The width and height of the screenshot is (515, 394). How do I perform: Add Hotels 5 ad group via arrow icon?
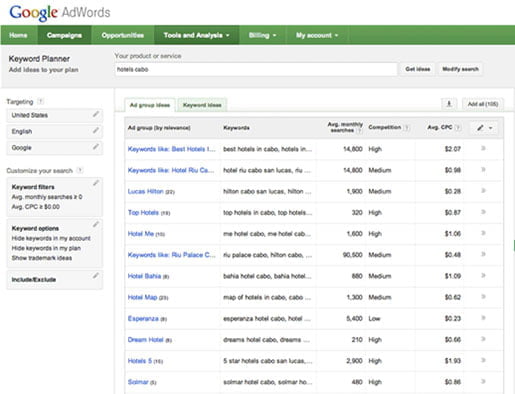pyautogui.click(x=483, y=360)
